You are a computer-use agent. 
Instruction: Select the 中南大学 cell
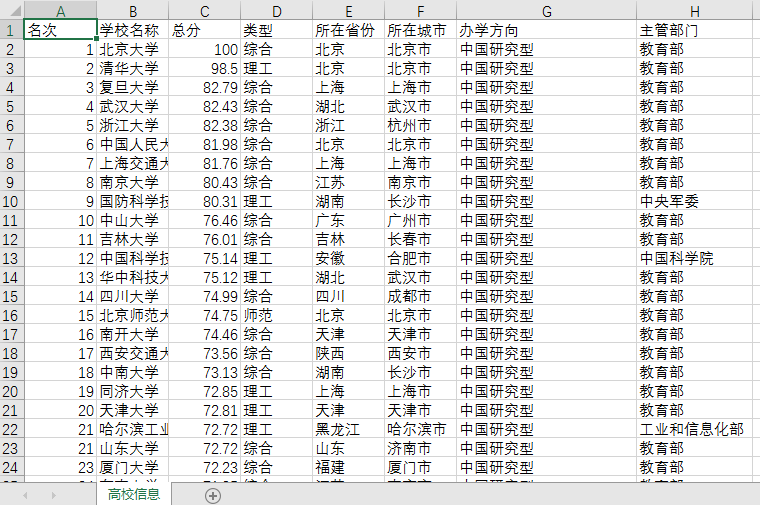133,372
